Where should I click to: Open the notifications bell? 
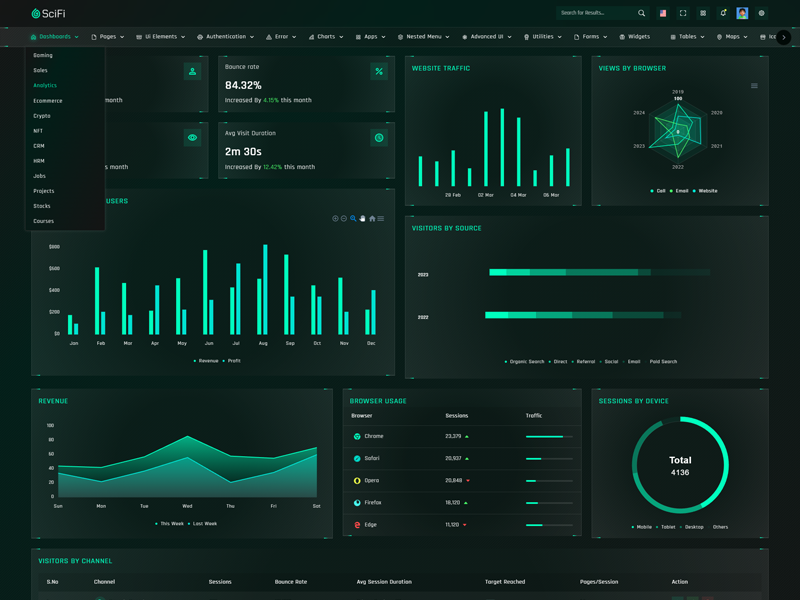point(723,13)
